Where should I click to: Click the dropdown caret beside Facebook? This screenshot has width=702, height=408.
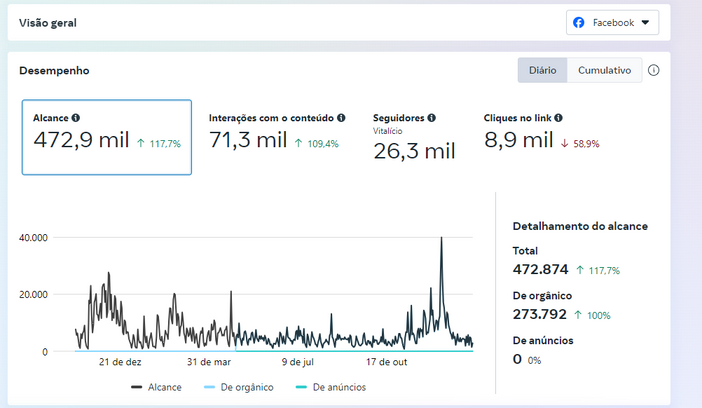click(x=645, y=22)
